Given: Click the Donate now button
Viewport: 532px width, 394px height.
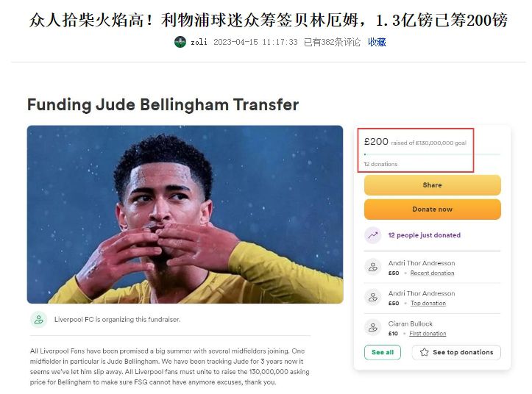Looking at the screenshot, I should [x=432, y=209].
